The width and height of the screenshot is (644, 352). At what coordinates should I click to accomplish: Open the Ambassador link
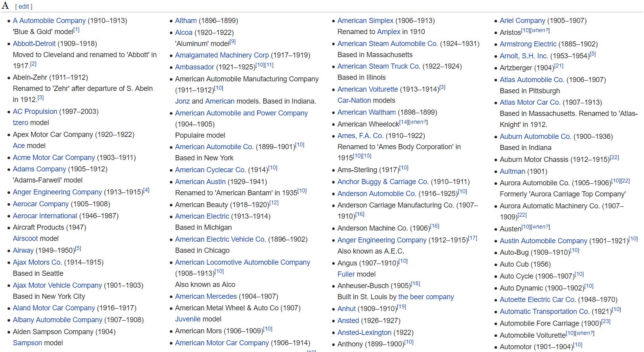[194, 67]
